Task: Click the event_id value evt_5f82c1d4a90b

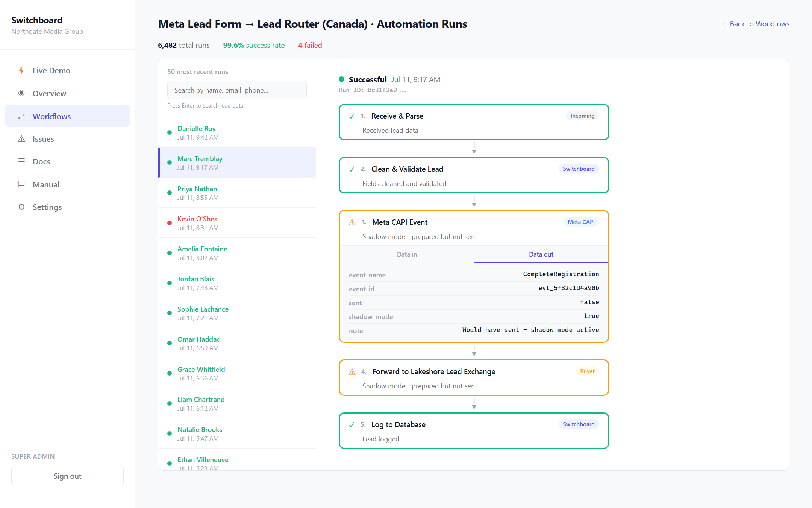Action: pyautogui.click(x=568, y=288)
